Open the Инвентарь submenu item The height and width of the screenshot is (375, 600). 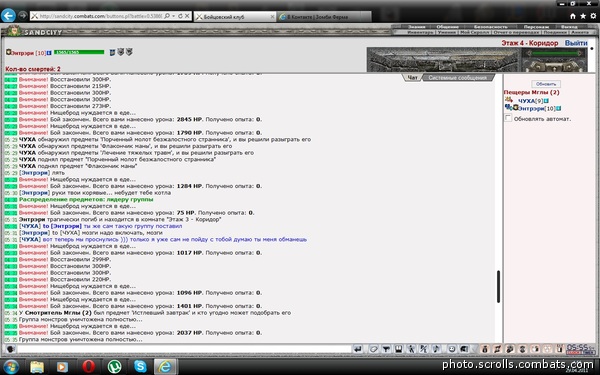[420, 33]
